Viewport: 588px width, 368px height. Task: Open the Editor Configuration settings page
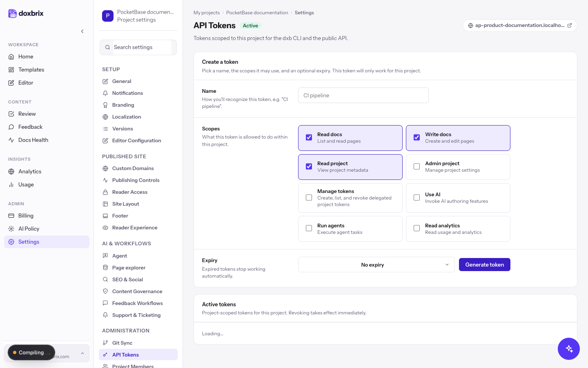point(138,141)
